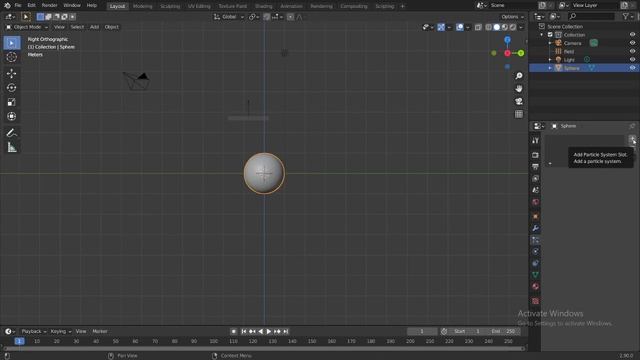Screen dimensions: 640x360
Task: Select the Move tool
Action: click(11, 73)
